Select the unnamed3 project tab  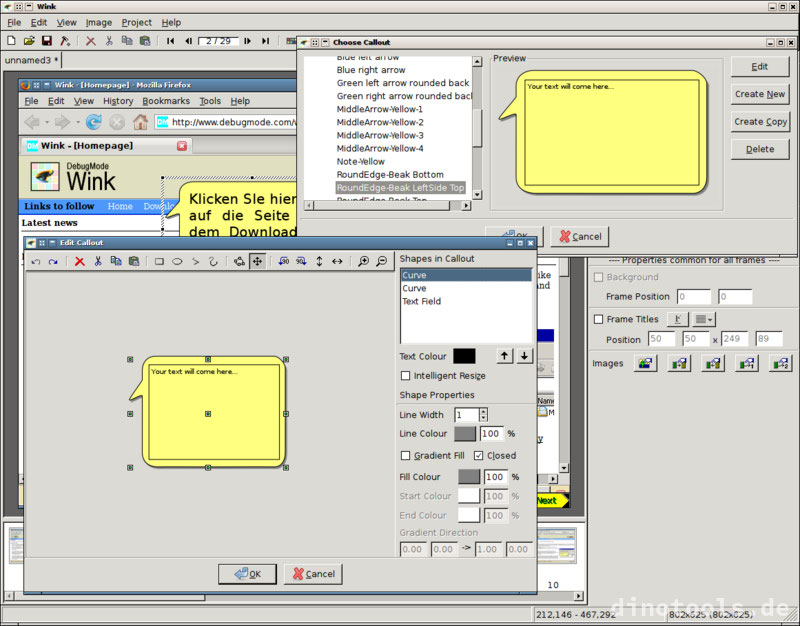click(32, 60)
